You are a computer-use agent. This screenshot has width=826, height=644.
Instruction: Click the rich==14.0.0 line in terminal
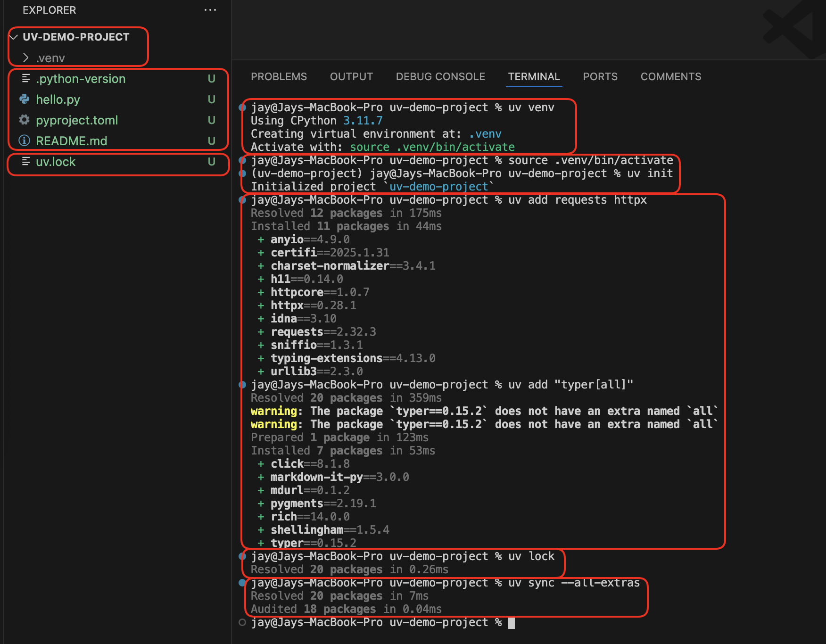tap(304, 517)
